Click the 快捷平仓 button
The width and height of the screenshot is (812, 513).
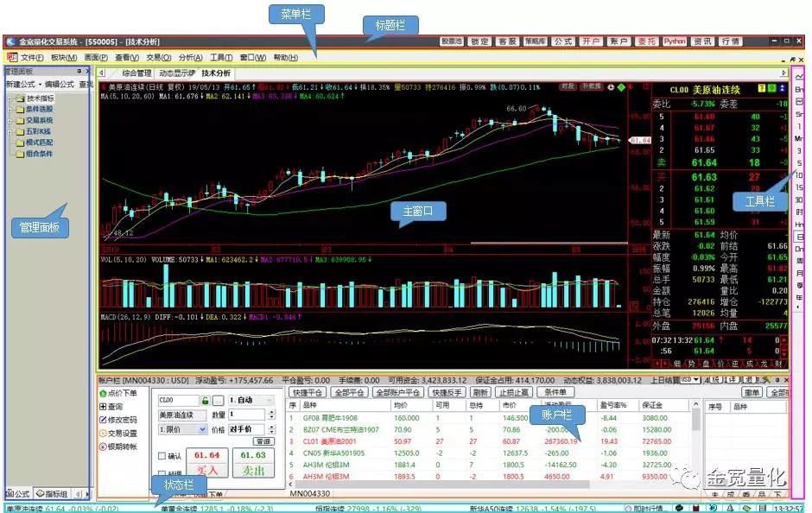click(x=307, y=392)
